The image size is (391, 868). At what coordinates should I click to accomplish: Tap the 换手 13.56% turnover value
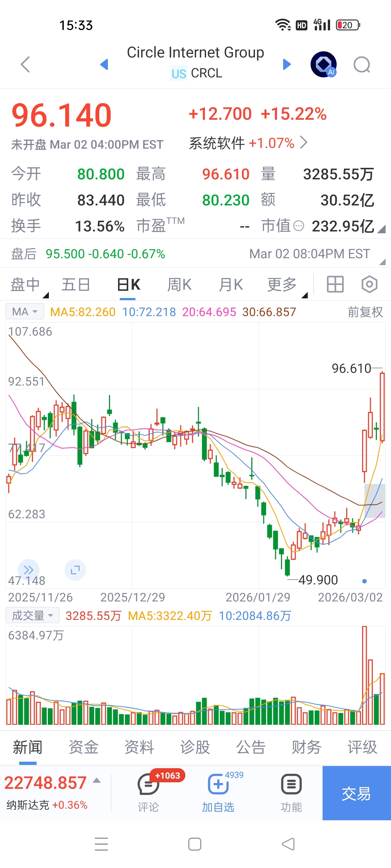pos(100,226)
